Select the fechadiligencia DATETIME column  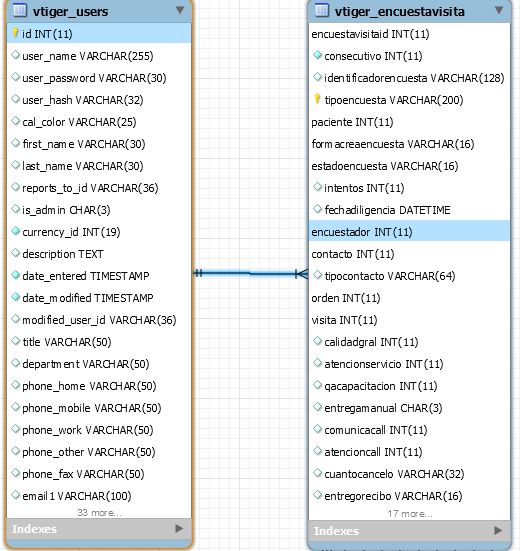[409, 210]
